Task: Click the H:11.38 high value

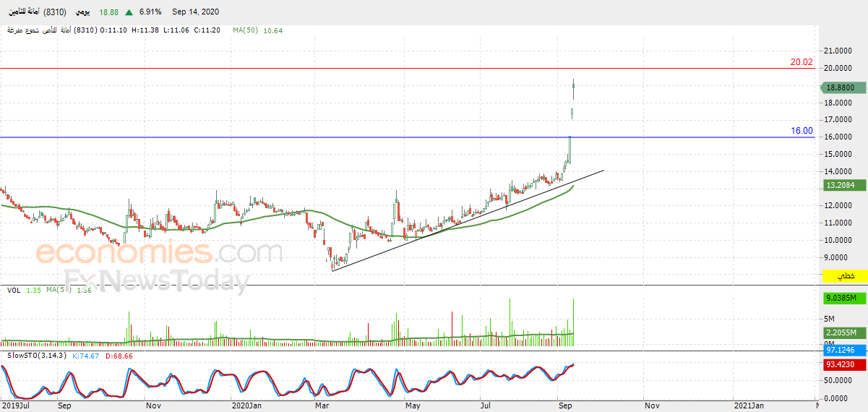Action: 147,30
